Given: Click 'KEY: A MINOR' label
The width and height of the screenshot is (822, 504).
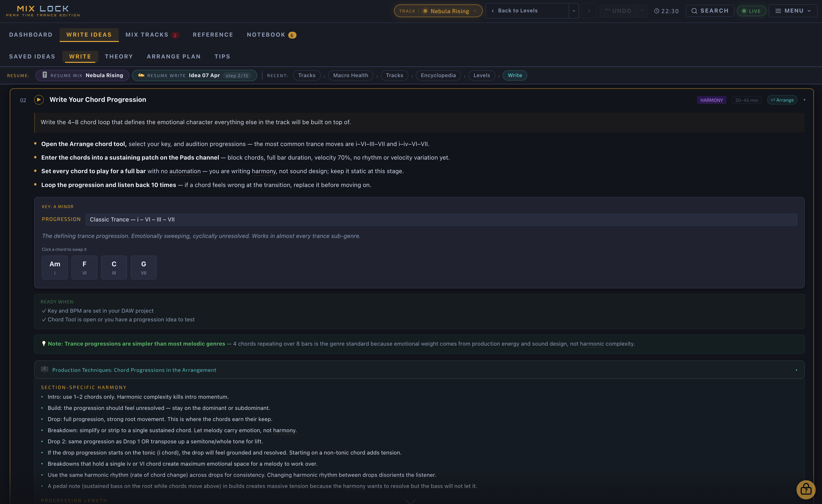Looking at the screenshot, I should tap(58, 207).
